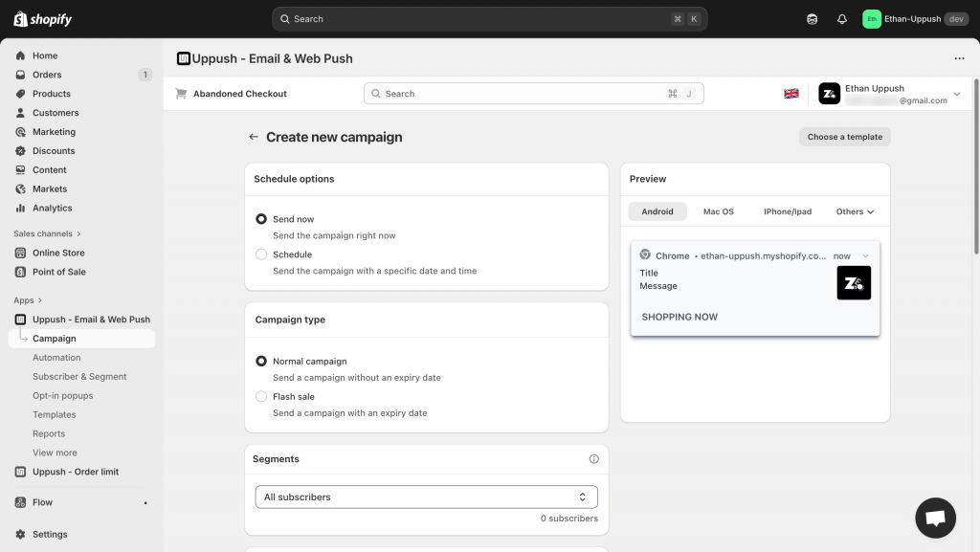Switch preview to the iPhone/iPad tab
Viewport: 980px width, 552px height.
pos(787,211)
